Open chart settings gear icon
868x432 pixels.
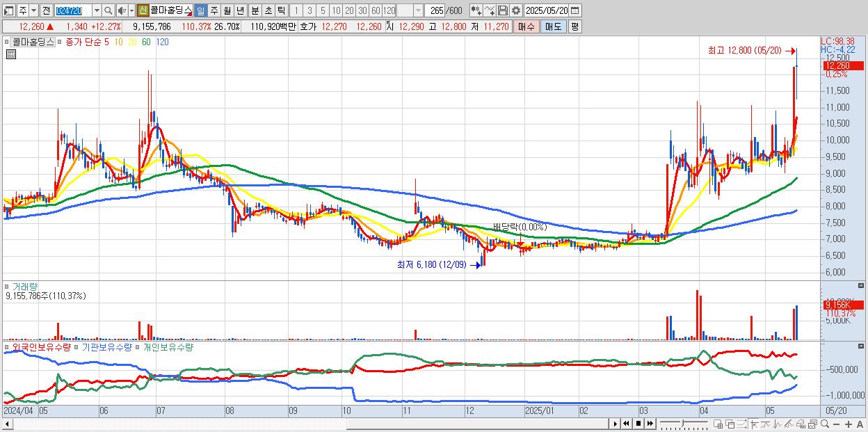tap(515, 10)
